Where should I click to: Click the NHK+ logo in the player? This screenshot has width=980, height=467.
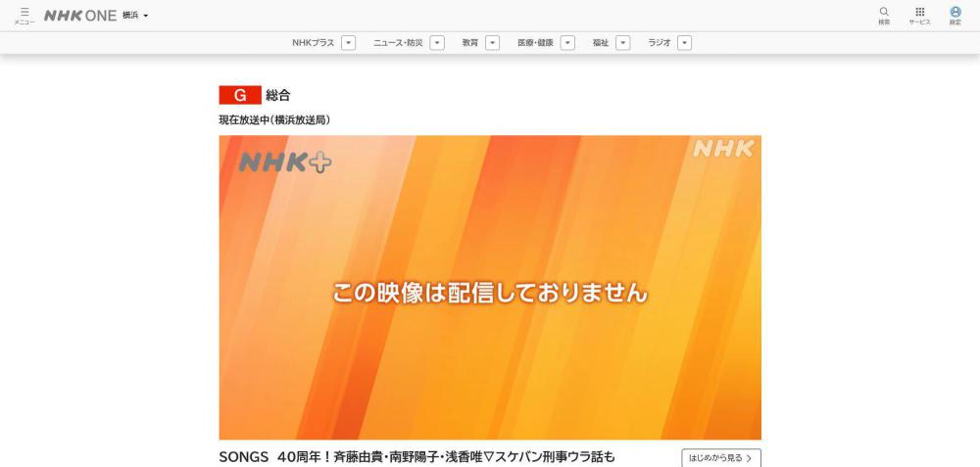click(285, 163)
